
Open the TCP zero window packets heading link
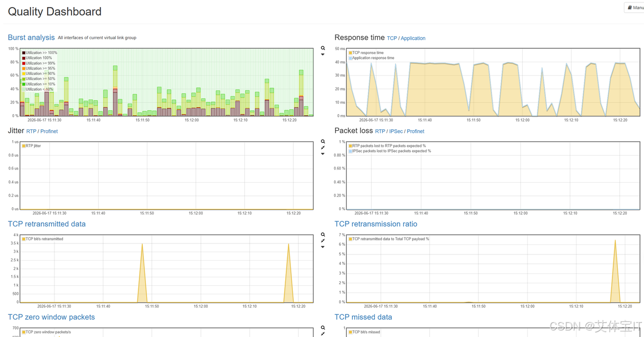point(51,317)
